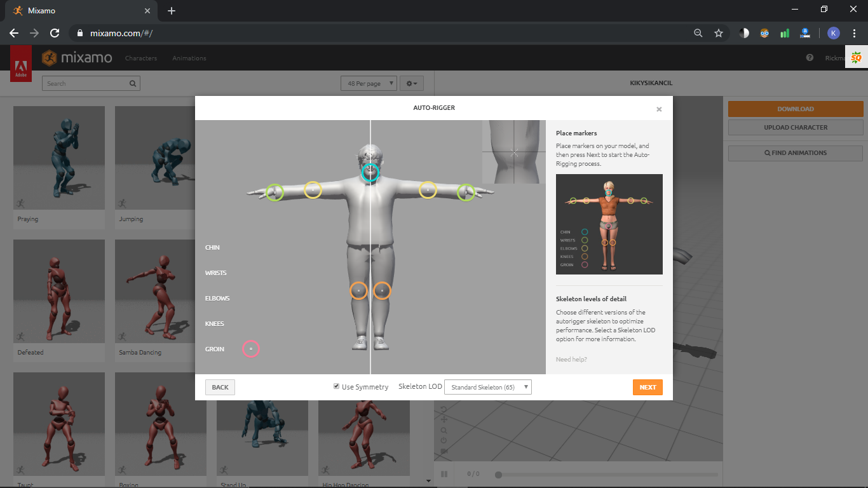Click the Mixamo logo in the header

point(77,58)
